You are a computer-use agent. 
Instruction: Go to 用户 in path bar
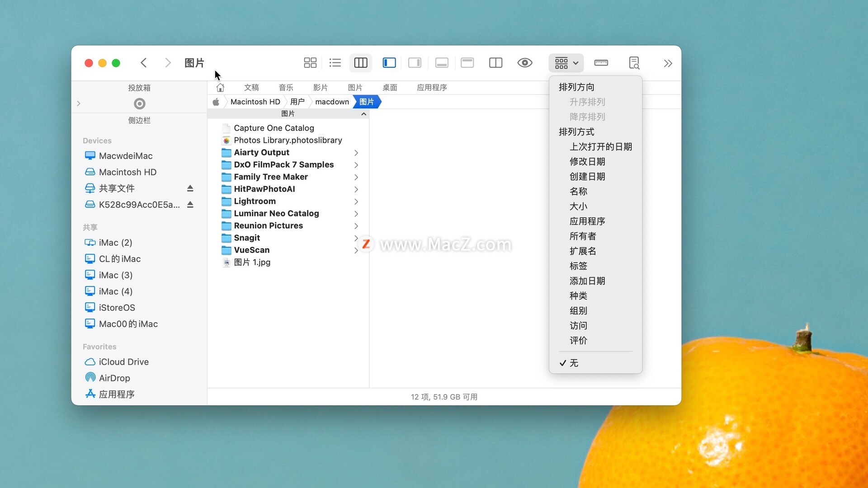(x=297, y=102)
